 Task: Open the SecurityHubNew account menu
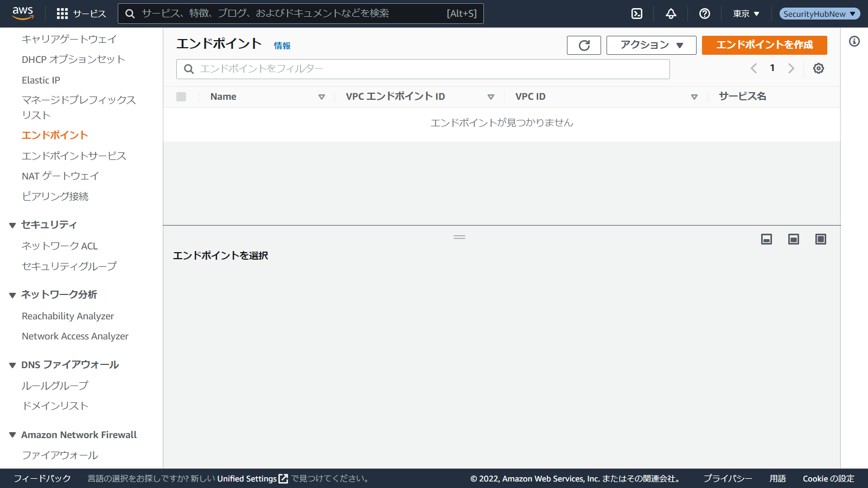819,14
